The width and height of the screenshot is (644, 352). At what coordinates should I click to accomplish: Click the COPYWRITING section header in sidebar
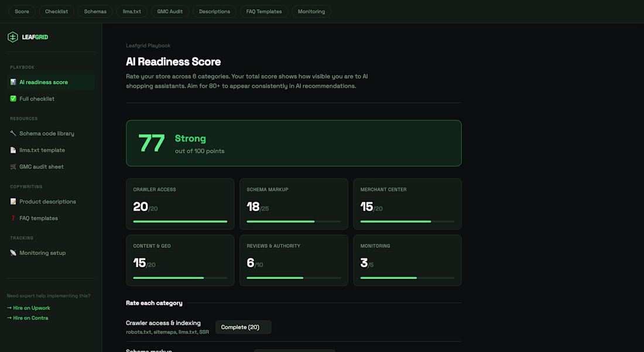[x=26, y=187]
